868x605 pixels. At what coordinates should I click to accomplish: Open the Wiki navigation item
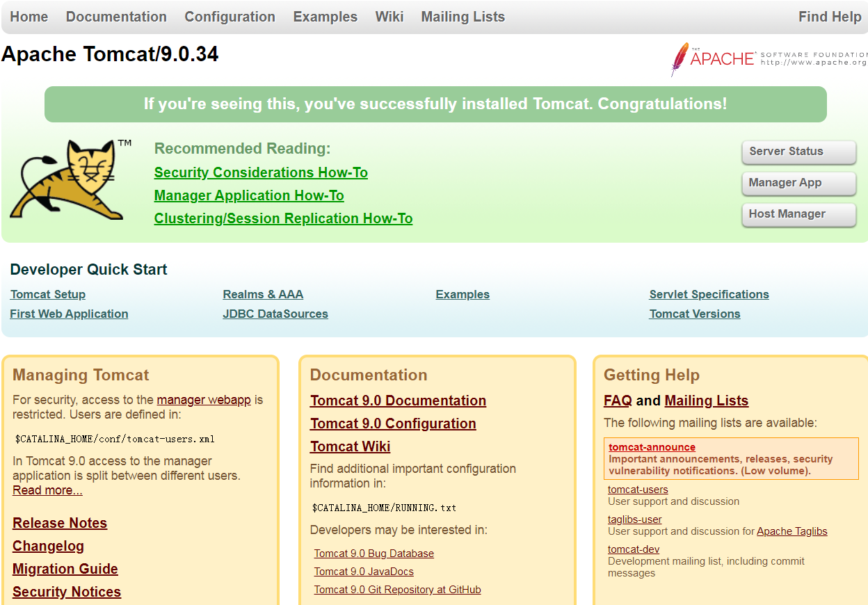[389, 17]
